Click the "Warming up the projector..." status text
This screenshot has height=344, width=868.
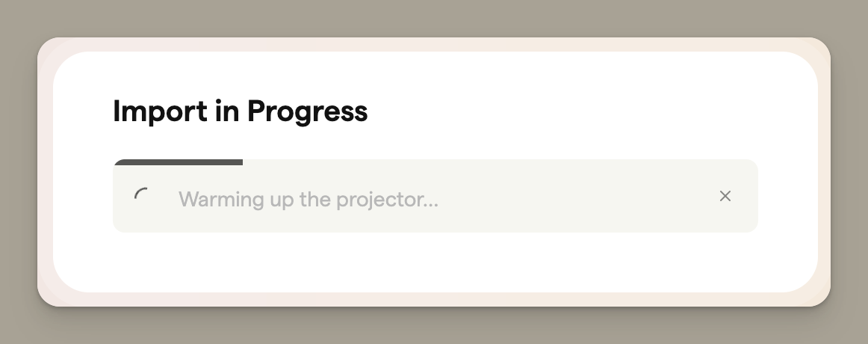coord(308,200)
